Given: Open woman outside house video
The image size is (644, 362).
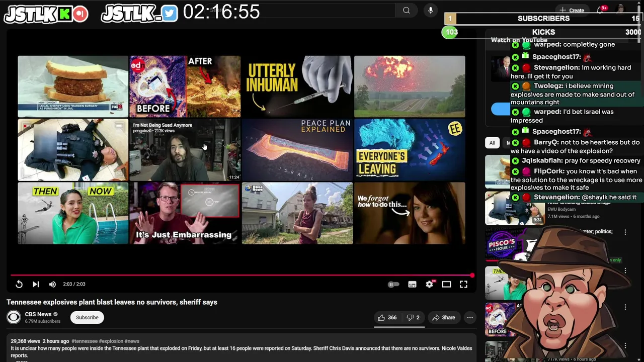Looking at the screenshot, I should tap(297, 213).
